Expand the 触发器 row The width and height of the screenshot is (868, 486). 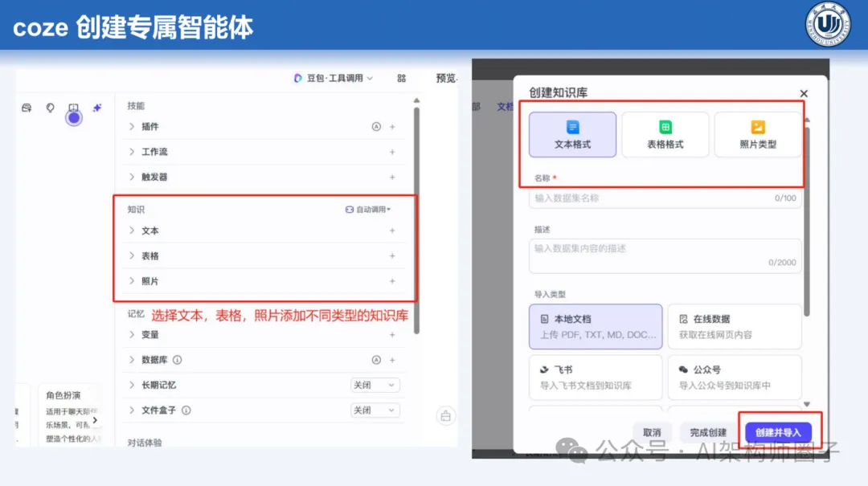pos(132,178)
